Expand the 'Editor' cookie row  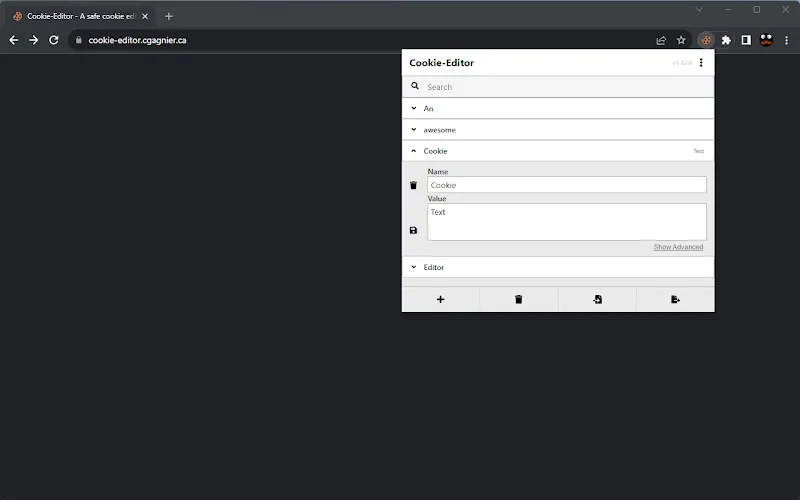558,267
